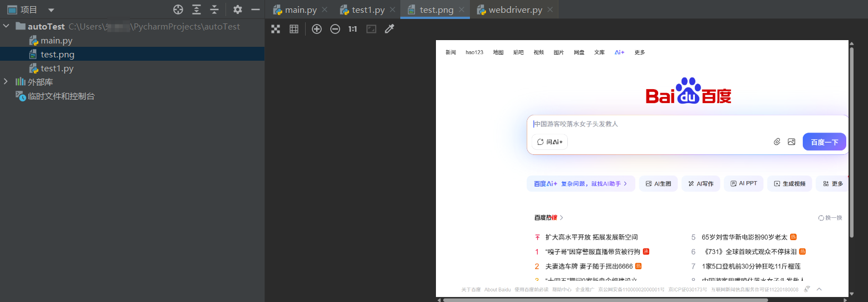Activate the color picker eyedropper tool

390,29
